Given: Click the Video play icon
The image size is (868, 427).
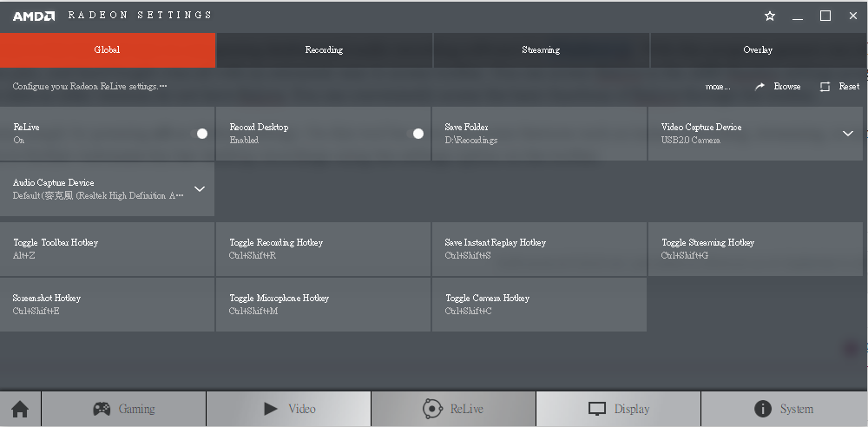Looking at the screenshot, I should 271,409.
